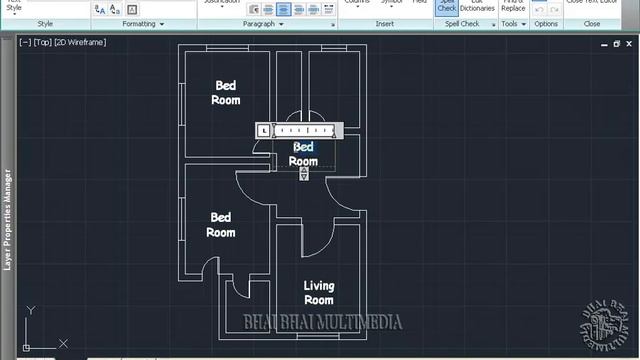Set paragraph to Default alignment icon

pos(253,9)
